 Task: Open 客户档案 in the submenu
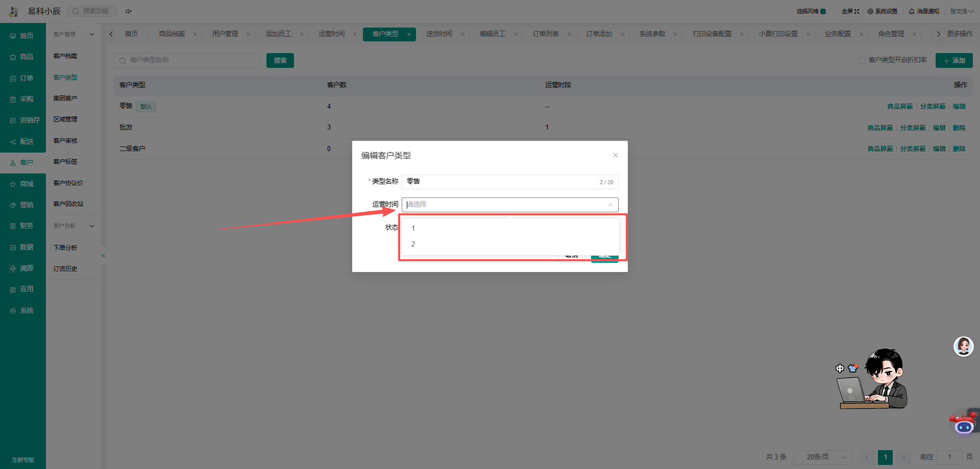65,56
